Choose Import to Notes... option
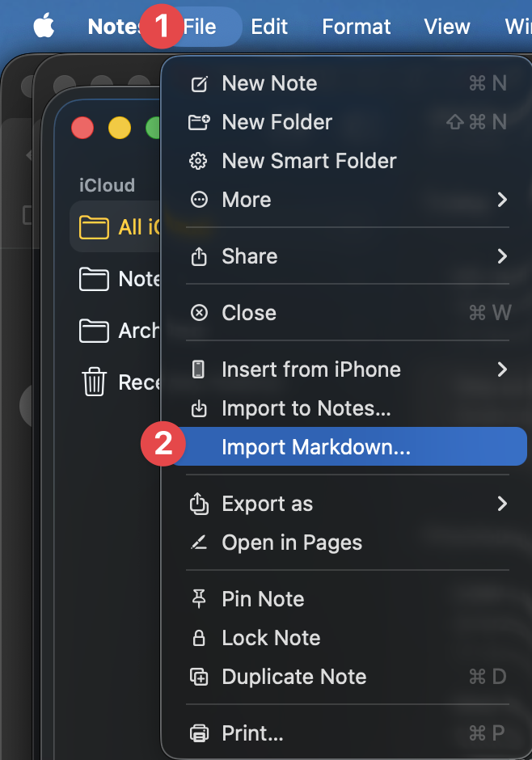This screenshot has height=760, width=532. [306, 408]
